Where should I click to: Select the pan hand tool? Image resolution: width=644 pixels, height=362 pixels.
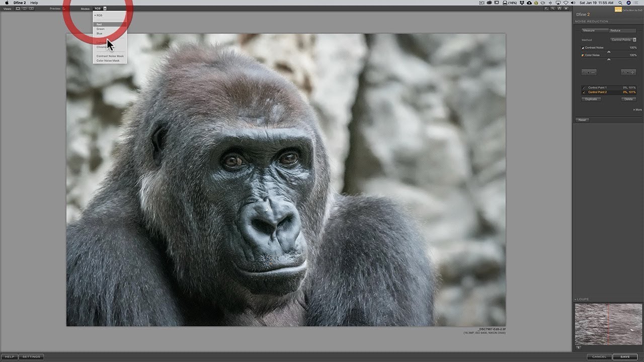559,9
